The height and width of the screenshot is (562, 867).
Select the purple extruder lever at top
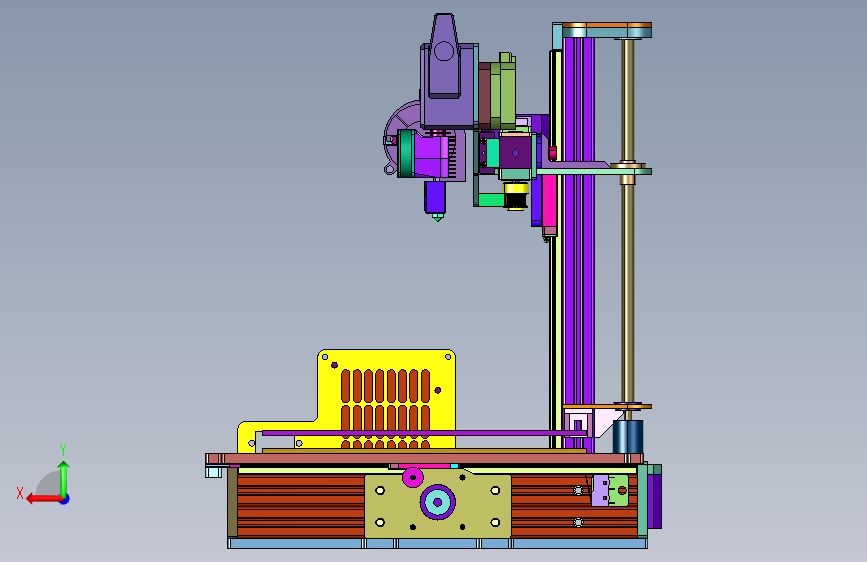click(444, 55)
